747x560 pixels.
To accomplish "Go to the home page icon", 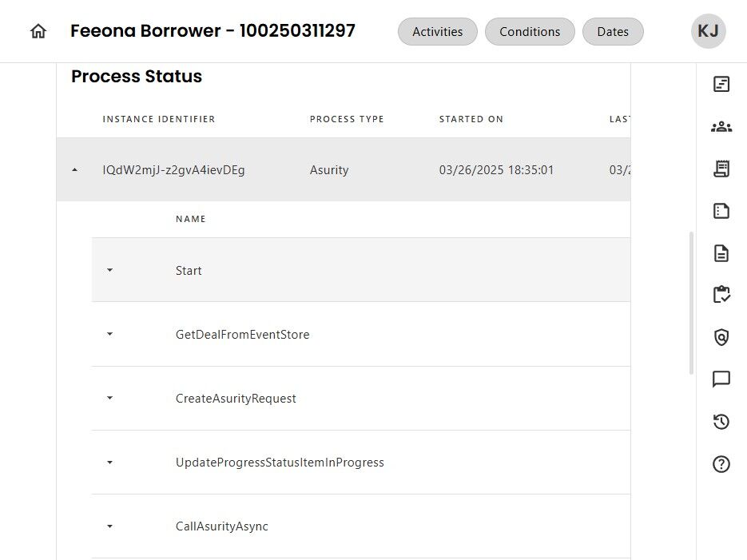I will click(x=38, y=31).
